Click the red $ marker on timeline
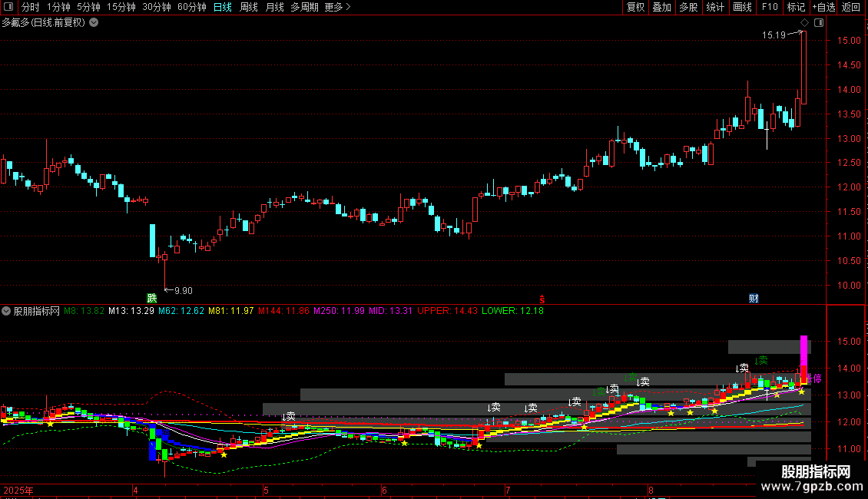Viewport: 868px width, 499px height. pos(542,299)
